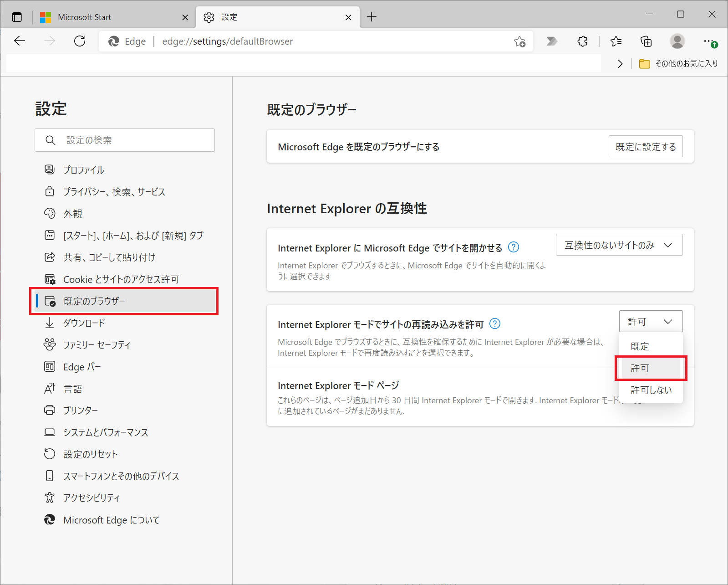
Task: Reload the page with refresh icon
Action: click(x=80, y=41)
